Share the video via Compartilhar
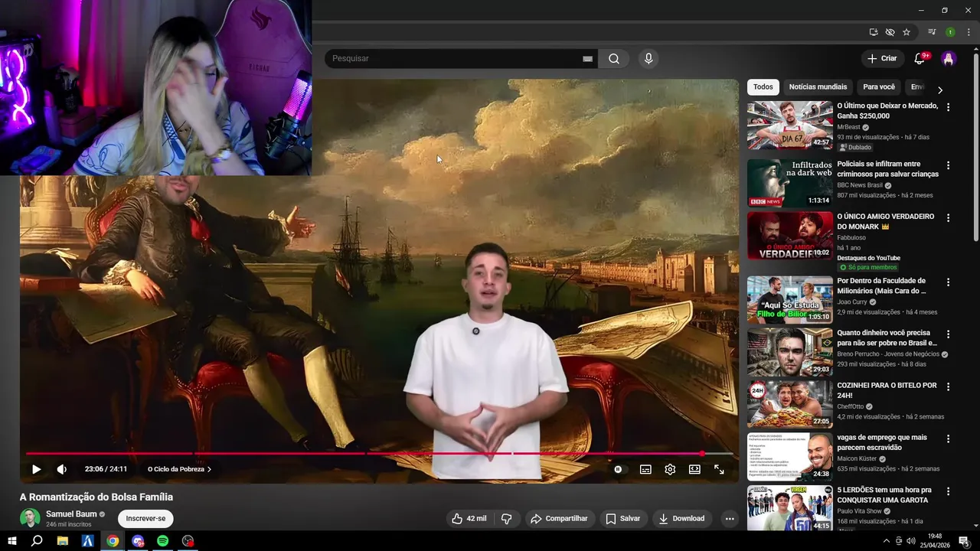Screen dimensions: 980x551 (559, 518)
